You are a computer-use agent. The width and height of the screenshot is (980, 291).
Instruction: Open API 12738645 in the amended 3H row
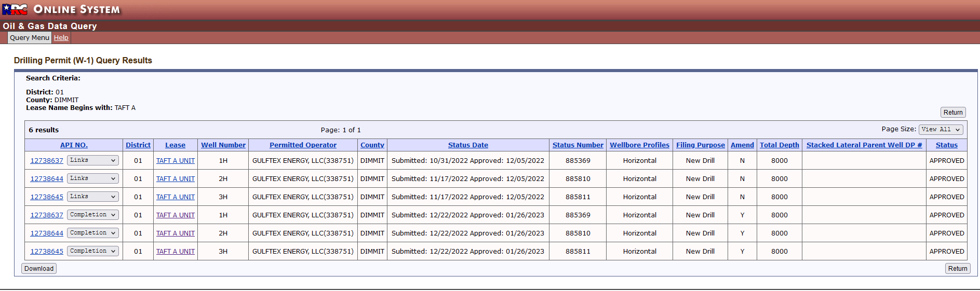pos(47,252)
